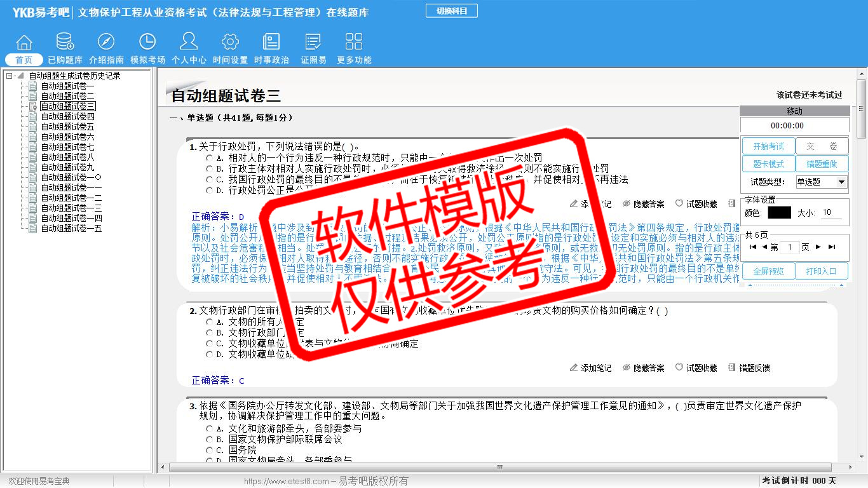
Task: Select document icon of 自动组题试卷一
Action: point(33,86)
